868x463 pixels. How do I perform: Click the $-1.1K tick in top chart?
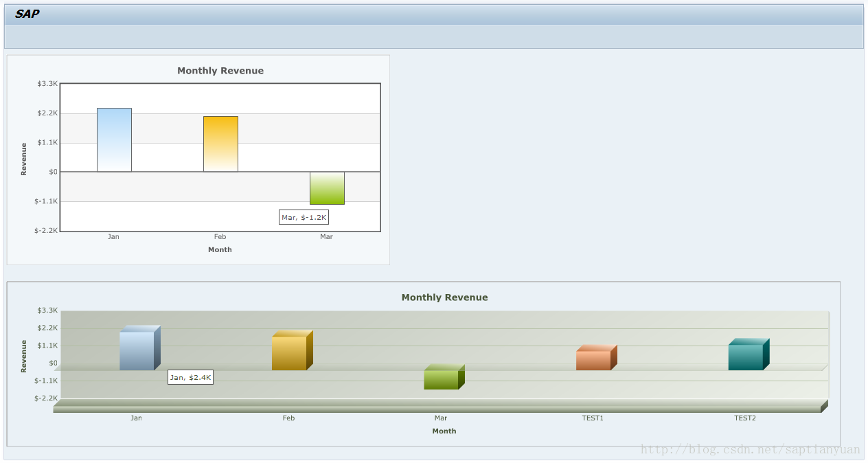[x=46, y=201]
